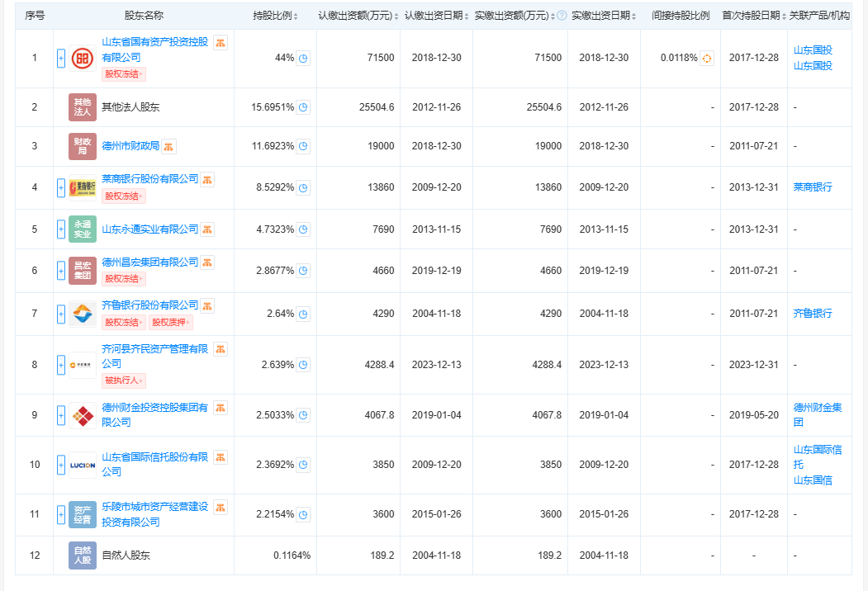Open 德州昌宏集团有限公司 link
The width and height of the screenshot is (868, 591).
tap(150, 262)
